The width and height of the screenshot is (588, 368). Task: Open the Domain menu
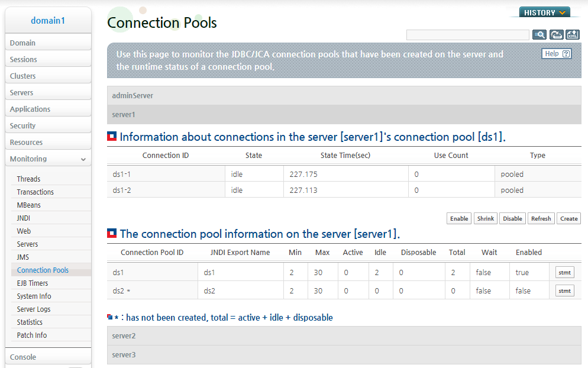pos(49,43)
